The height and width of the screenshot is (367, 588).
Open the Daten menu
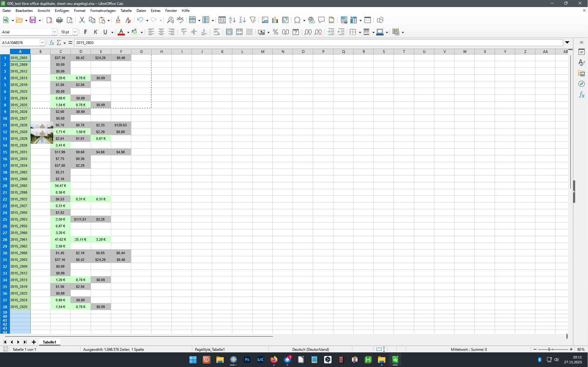141,10
